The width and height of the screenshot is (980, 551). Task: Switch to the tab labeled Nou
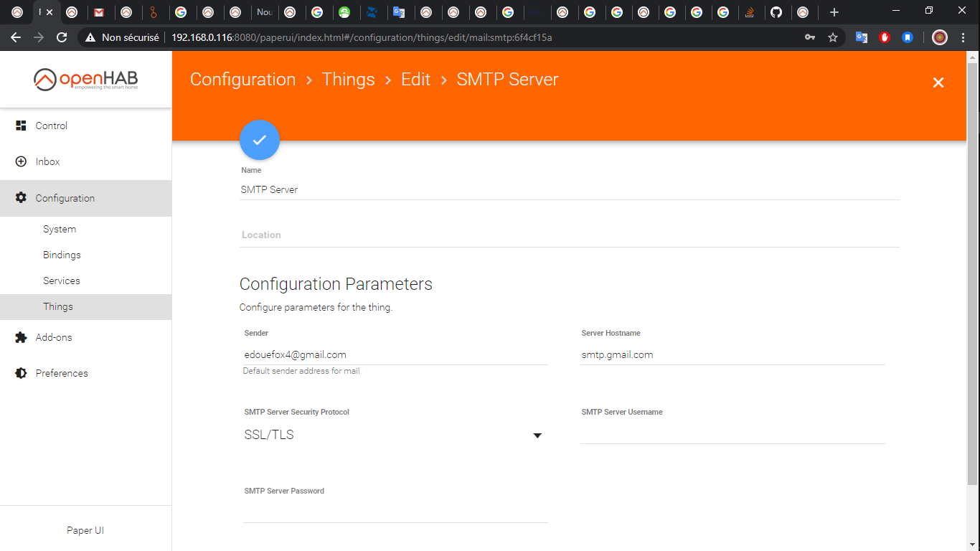click(x=264, y=12)
